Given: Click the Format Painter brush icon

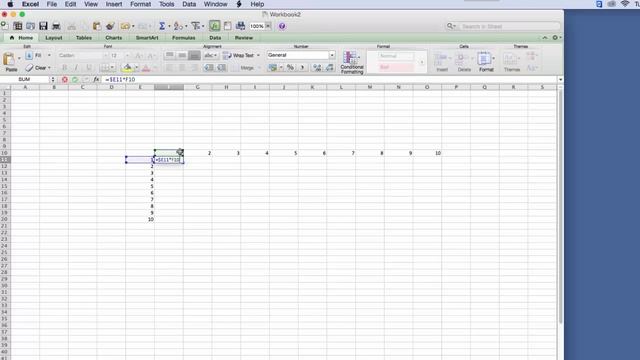Looking at the screenshot, I should coord(110,26).
